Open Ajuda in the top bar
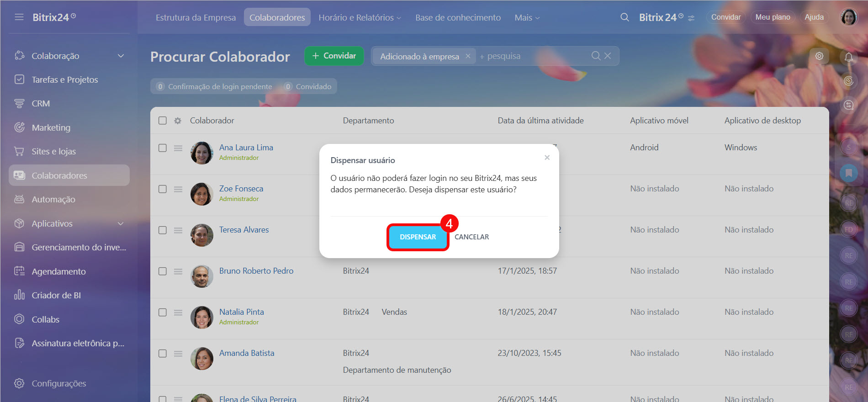 coord(814,17)
